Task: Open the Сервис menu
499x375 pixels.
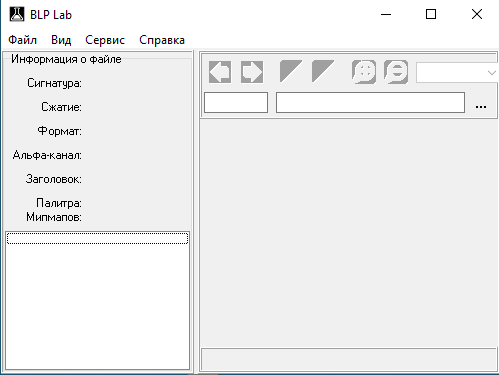Action: tap(105, 40)
